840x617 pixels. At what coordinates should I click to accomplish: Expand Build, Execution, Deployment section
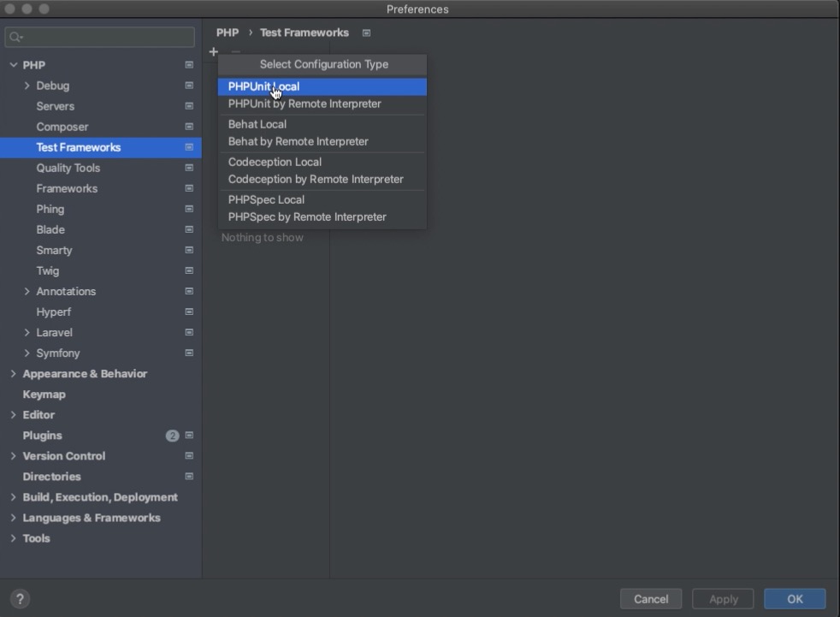[14, 497]
